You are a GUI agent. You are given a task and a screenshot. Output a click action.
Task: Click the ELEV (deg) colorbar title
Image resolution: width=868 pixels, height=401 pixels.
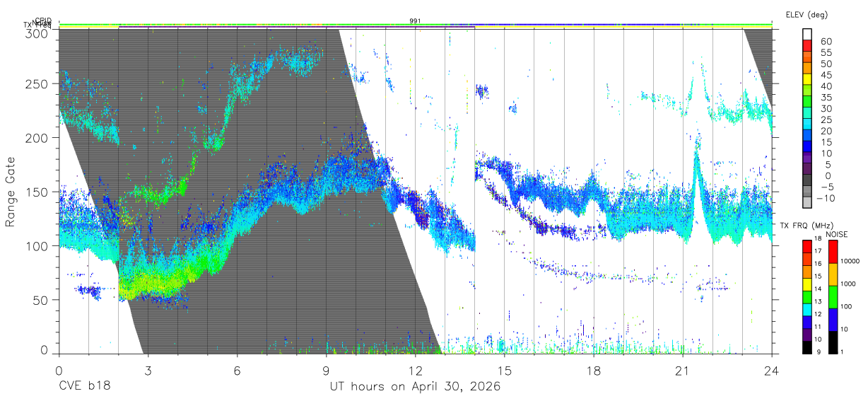coord(806,14)
